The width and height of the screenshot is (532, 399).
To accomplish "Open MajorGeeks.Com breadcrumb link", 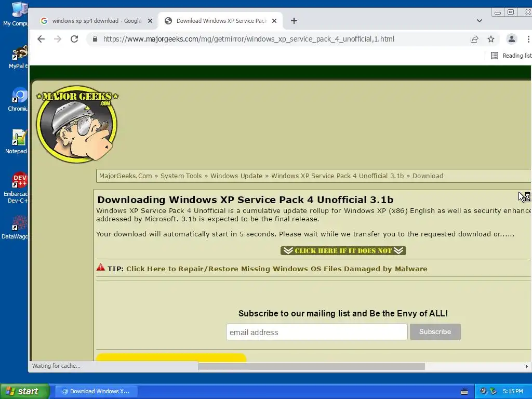I will click(x=126, y=176).
